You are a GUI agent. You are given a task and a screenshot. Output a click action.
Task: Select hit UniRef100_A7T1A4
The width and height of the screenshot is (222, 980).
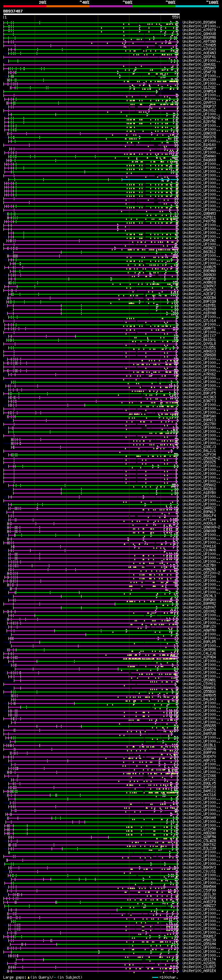(199, 519)
